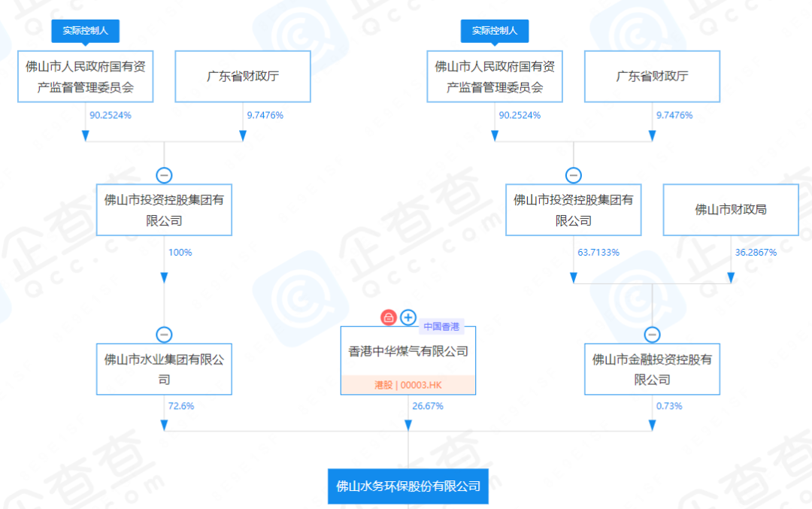Collapse the 佛山市水业集团有限公司 node
The image size is (812, 509).
164,335
